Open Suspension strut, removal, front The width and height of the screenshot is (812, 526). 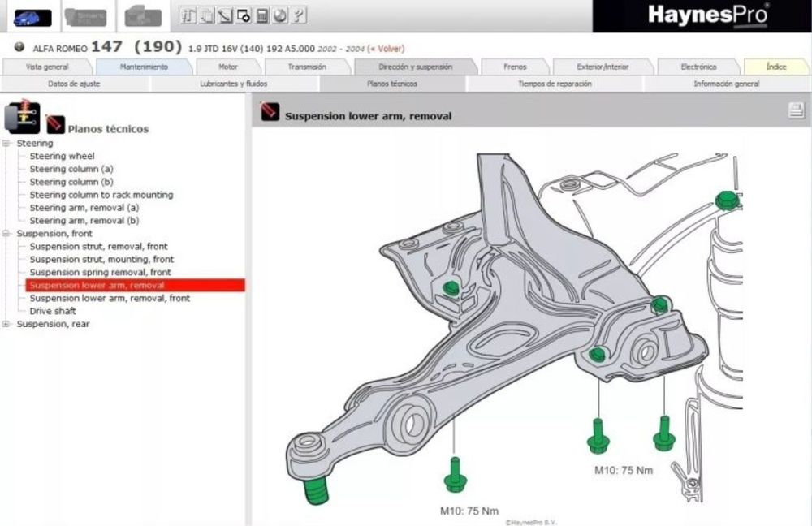click(x=98, y=247)
